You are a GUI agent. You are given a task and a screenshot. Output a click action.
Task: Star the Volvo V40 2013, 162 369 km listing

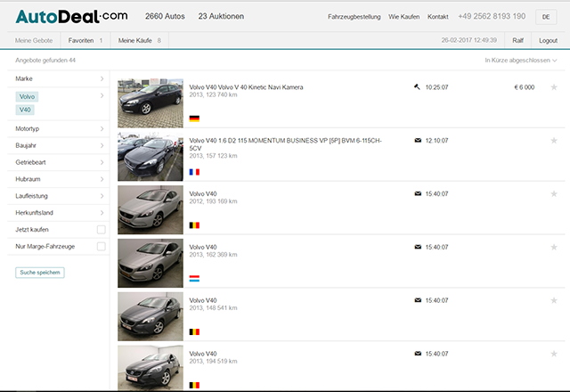(554, 247)
